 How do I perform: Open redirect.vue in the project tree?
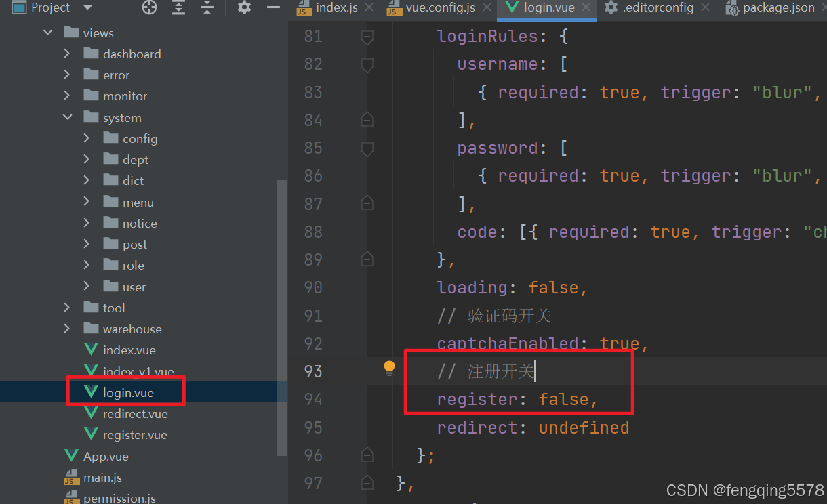click(135, 413)
